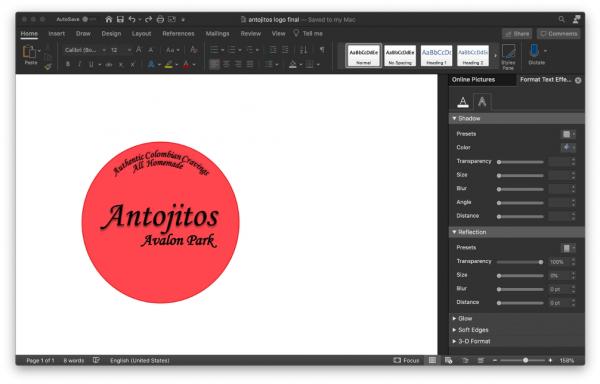600x384 pixels.
Task: Click the Home icon in the title bar
Action: point(109,19)
